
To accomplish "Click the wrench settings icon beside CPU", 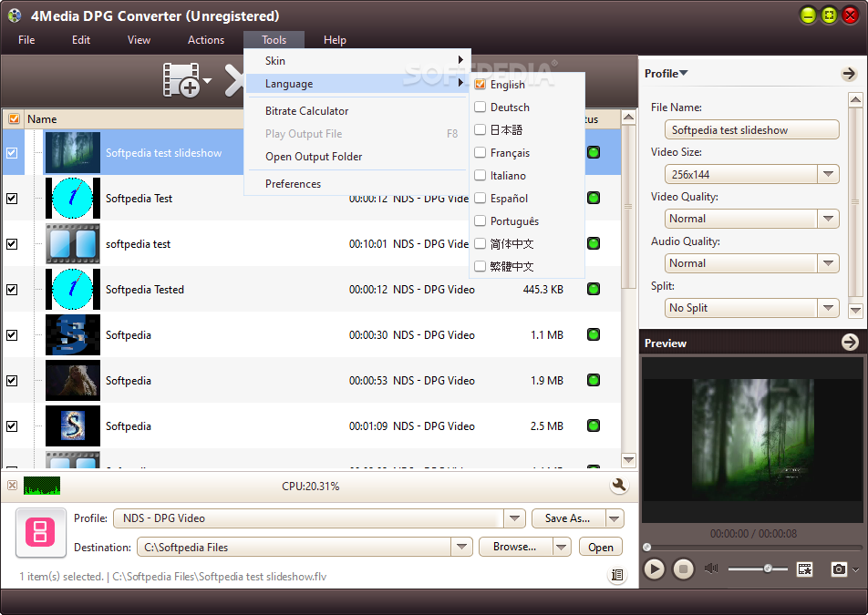I will click(619, 486).
